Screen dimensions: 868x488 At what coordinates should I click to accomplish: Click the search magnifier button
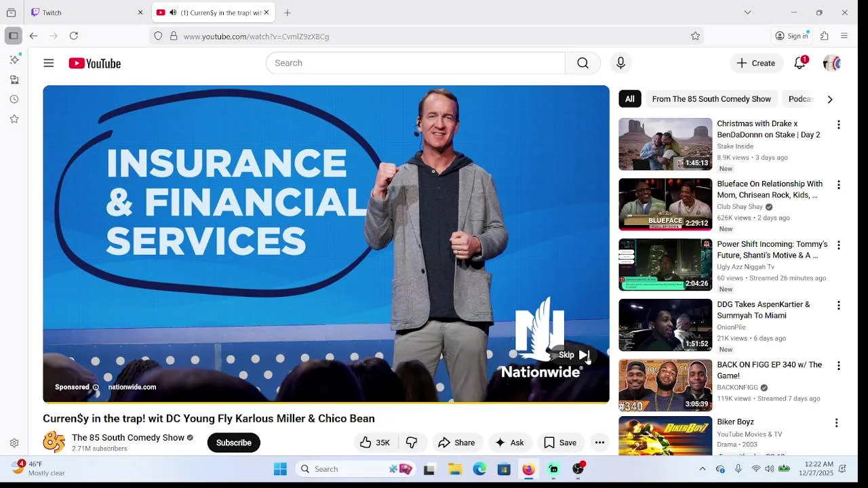583,63
